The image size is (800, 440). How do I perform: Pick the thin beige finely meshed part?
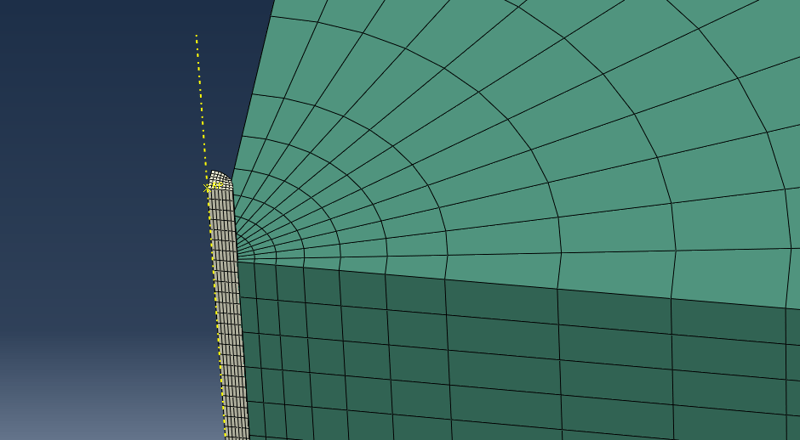(228, 306)
